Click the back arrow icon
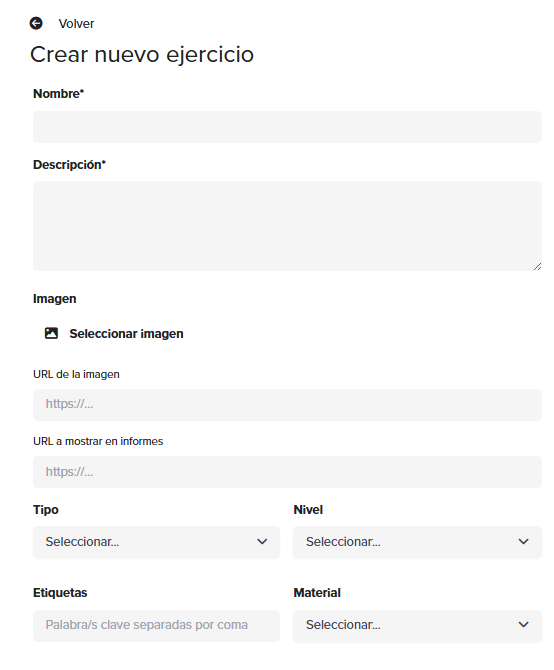The width and height of the screenshot is (554, 670). coord(36,23)
